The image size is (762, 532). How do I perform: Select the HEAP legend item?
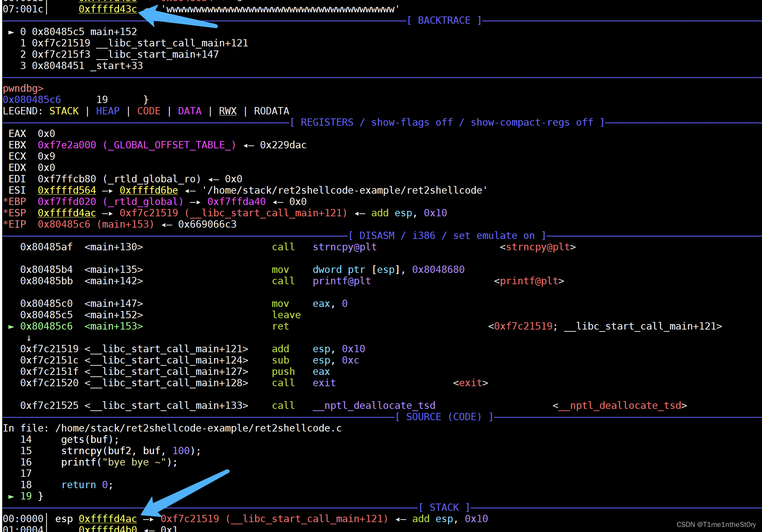(107, 111)
